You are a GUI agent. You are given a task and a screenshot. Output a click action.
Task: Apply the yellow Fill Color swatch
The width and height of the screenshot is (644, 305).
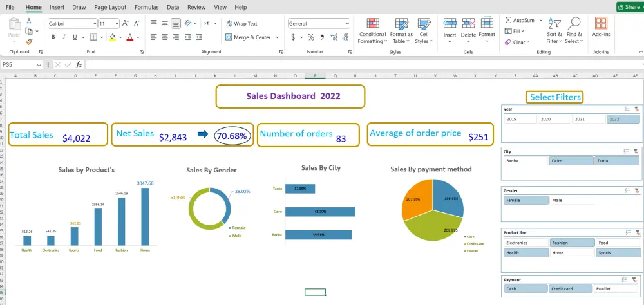(113, 37)
